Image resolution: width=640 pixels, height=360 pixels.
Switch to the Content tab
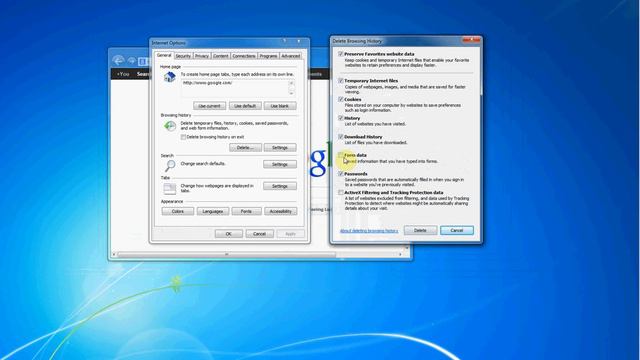click(221, 56)
